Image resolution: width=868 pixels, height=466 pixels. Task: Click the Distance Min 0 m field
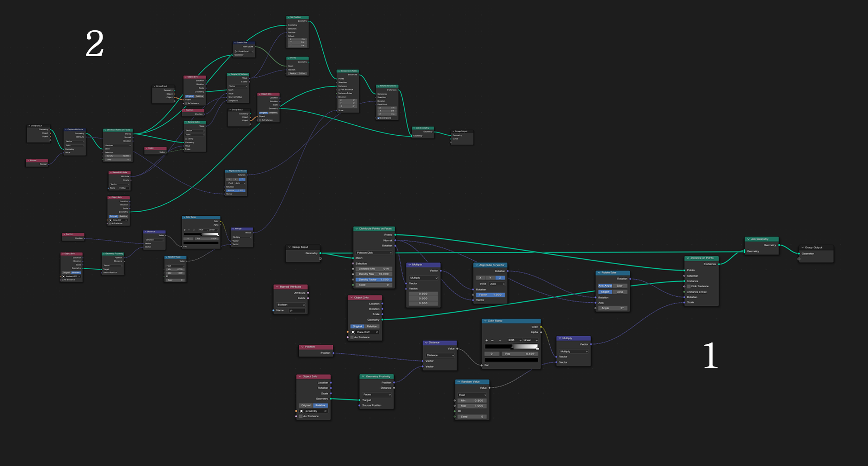[x=374, y=269]
